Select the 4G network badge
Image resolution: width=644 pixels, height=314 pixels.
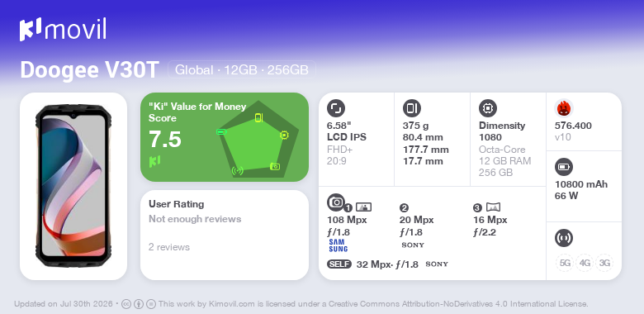click(x=585, y=263)
